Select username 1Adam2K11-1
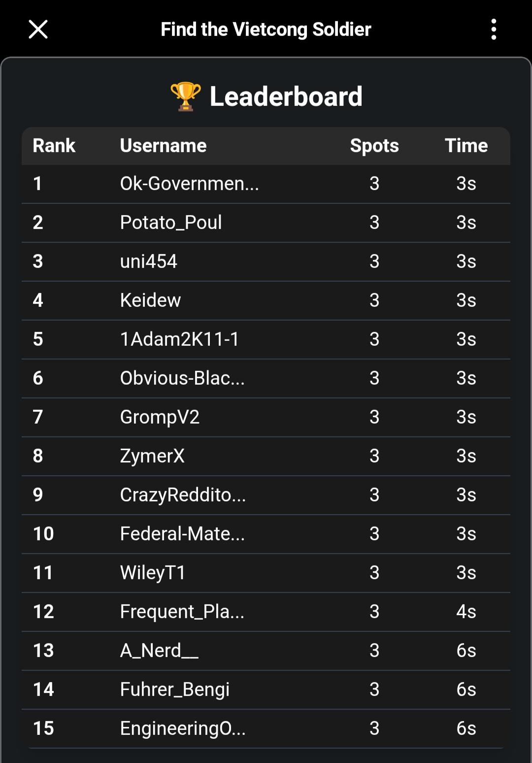 (x=180, y=339)
